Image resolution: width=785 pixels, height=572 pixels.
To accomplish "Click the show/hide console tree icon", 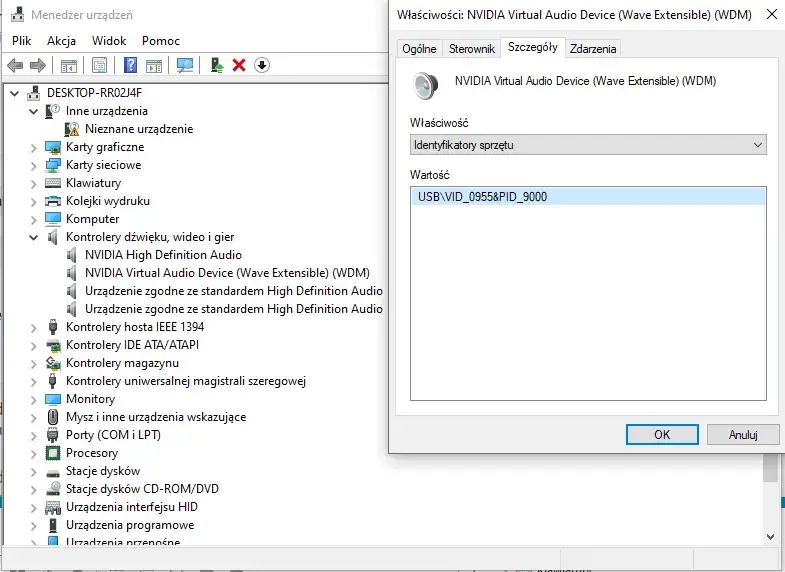I will pyautogui.click(x=69, y=65).
